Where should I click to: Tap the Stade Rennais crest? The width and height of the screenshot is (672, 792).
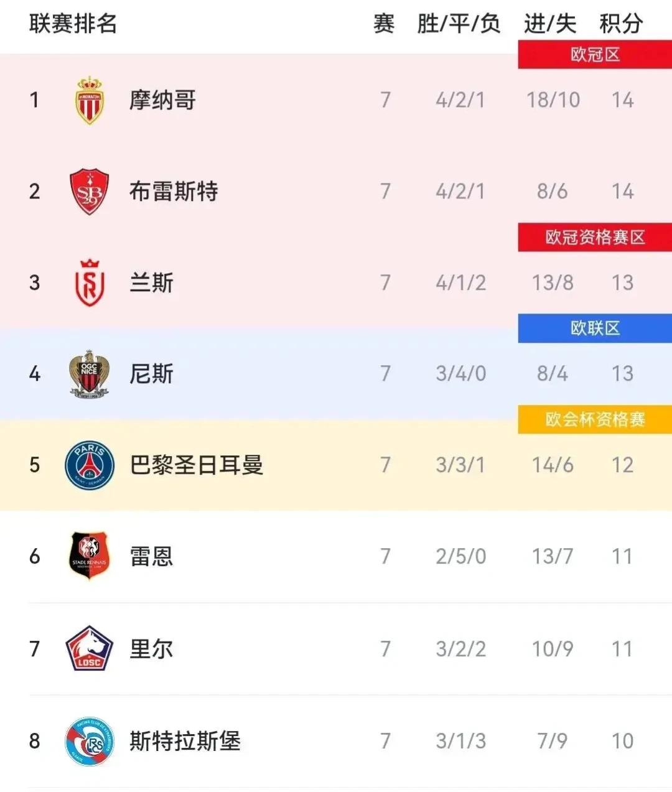[90, 556]
